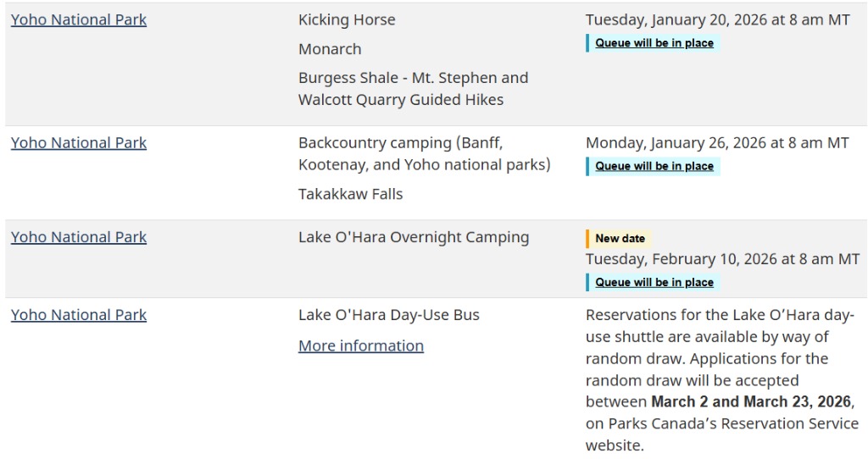The image size is (868, 459).
Task: Open Yoho link for Lake O'Hara Overnight Camping
Action: pyautogui.click(x=79, y=237)
